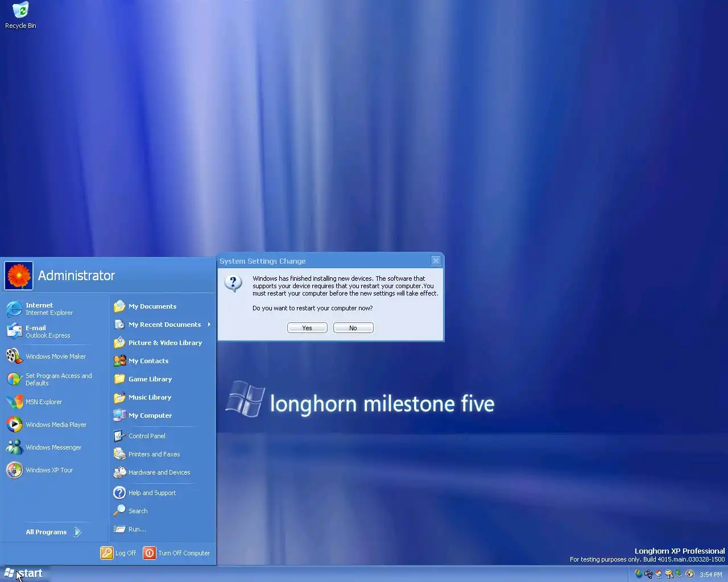Click the house network tray icon
This screenshot has width=728, height=582.
point(659,574)
